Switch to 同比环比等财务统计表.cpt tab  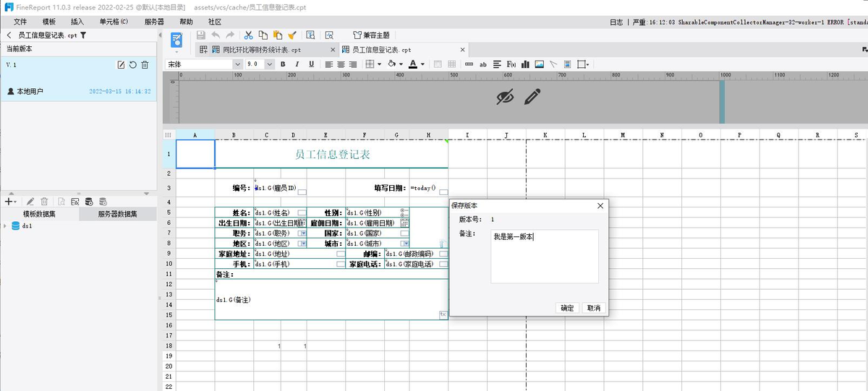pyautogui.click(x=261, y=50)
